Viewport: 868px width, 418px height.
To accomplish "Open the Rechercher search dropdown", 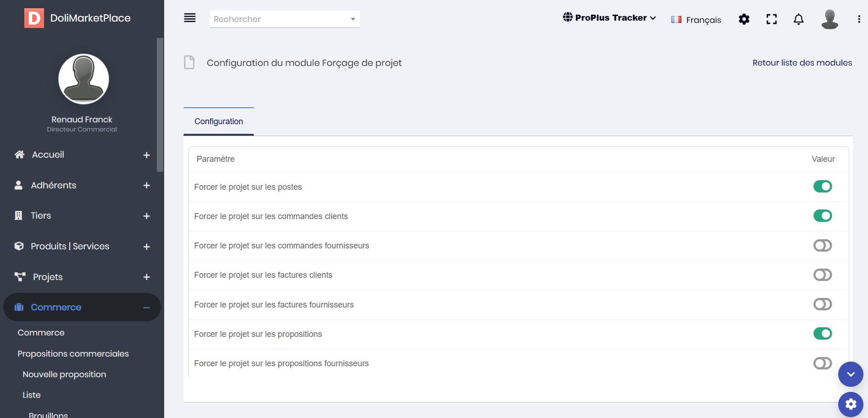I will [285, 19].
